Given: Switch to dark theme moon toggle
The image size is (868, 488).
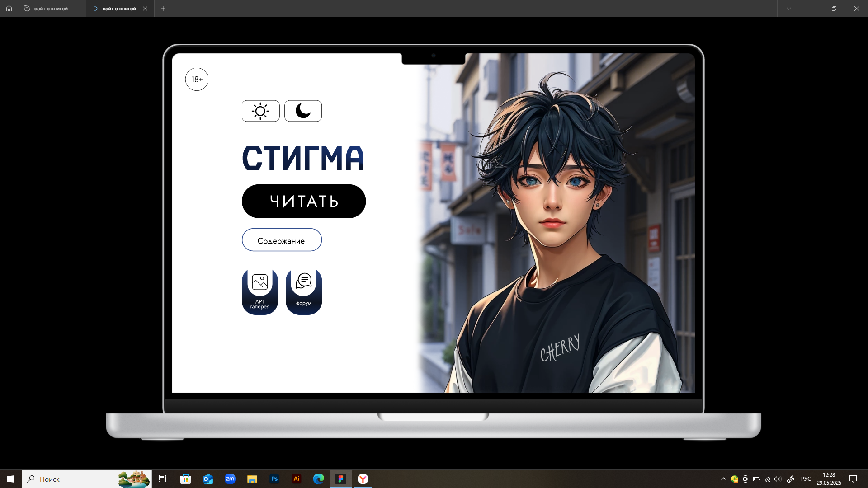Looking at the screenshot, I should pos(303,111).
